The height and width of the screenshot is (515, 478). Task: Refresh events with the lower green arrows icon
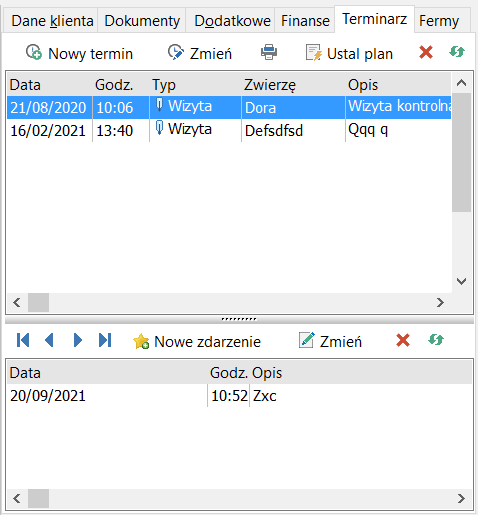(x=436, y=340)
